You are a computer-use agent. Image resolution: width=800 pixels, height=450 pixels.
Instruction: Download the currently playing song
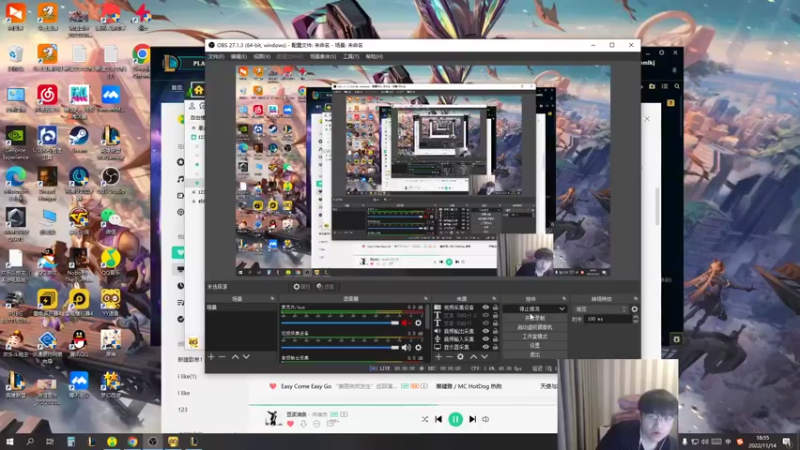(304, 423)
